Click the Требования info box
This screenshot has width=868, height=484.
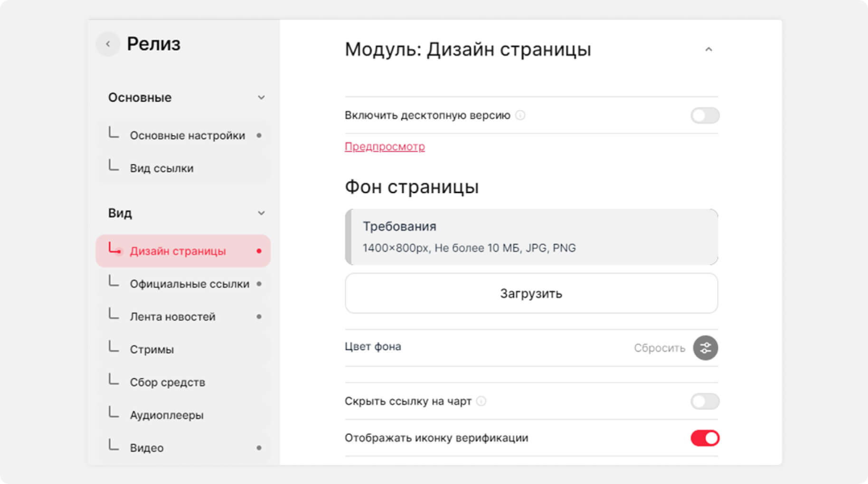[x=531, y=237]
